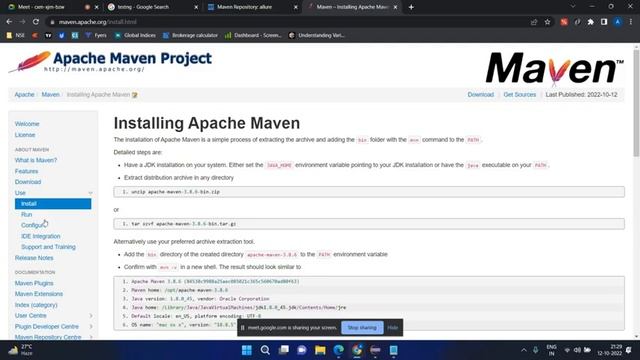Open the Chrome profile avatar

(x=618, y=22)
